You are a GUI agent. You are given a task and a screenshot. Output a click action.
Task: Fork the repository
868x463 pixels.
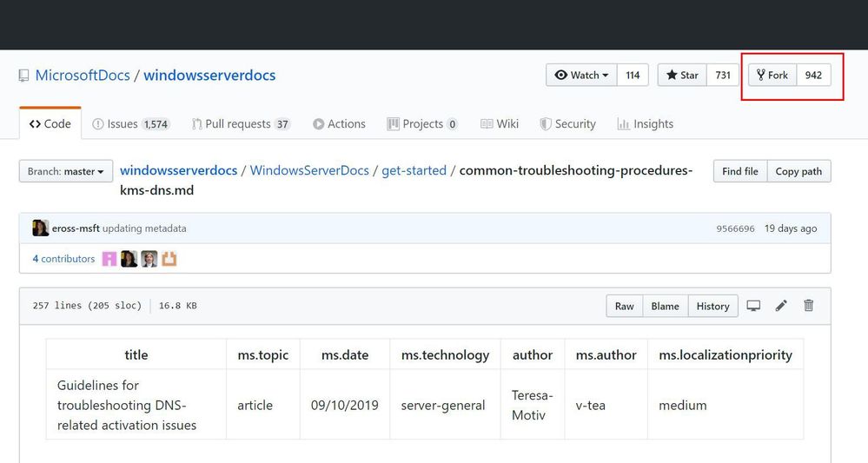[x=772, y=76]
